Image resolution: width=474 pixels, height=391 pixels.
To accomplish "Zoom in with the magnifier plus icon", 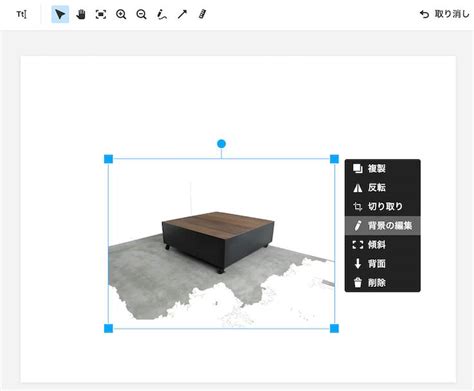I will point(121,14).
